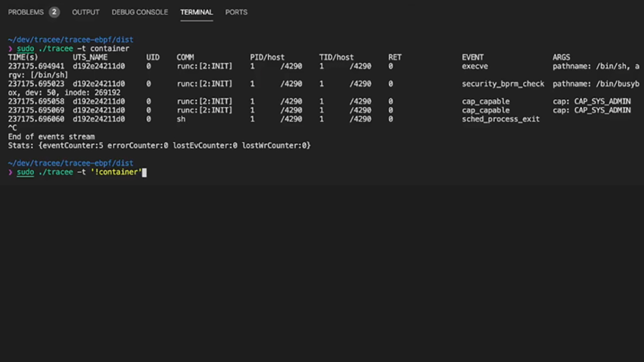644x362 pixels.
Task: Click the problems count badge showing 2
Action: point(54,12)
